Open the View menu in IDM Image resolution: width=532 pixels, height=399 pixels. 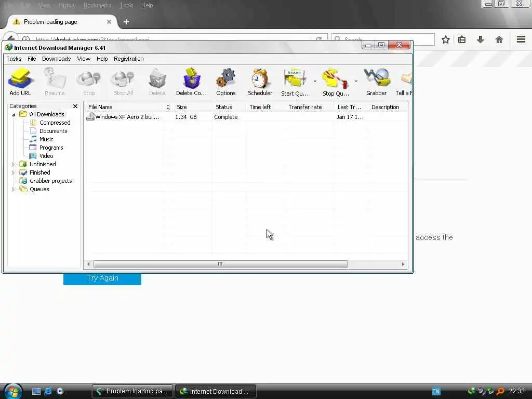tap(84, 59)
